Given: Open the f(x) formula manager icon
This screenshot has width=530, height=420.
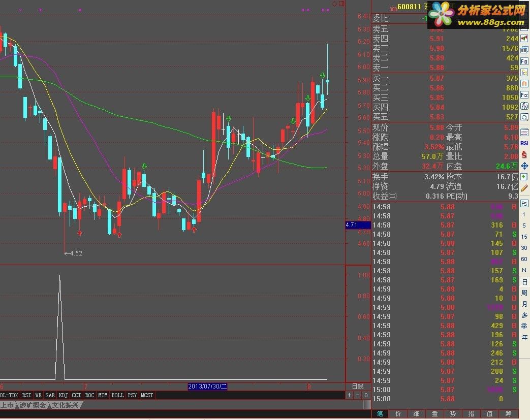Looking at the screenshot, I should (524, 106).
